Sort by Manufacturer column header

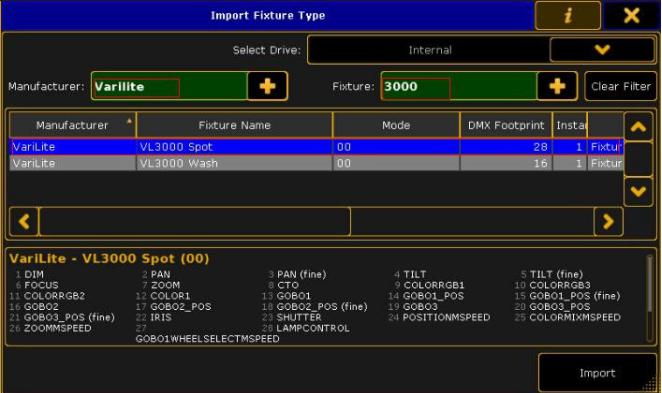pyautogui.click(x=72, y=125)
